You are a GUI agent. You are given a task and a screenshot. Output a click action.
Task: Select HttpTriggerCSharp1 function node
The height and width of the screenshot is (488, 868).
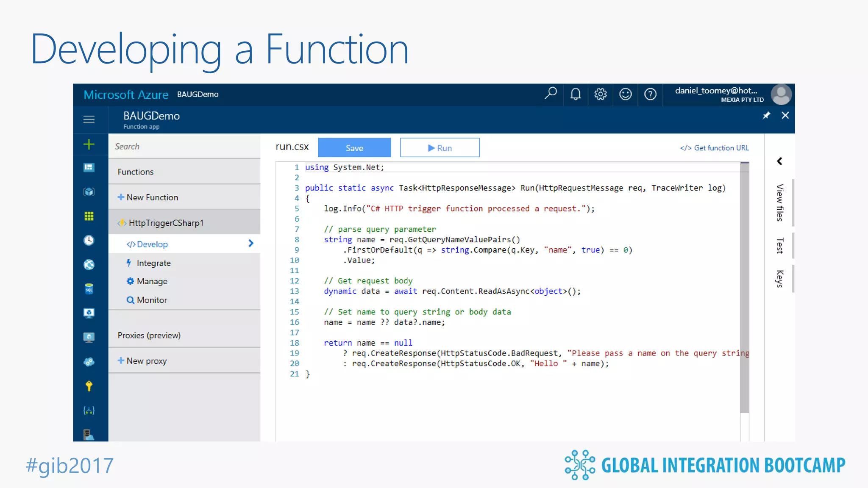[166, 223]
